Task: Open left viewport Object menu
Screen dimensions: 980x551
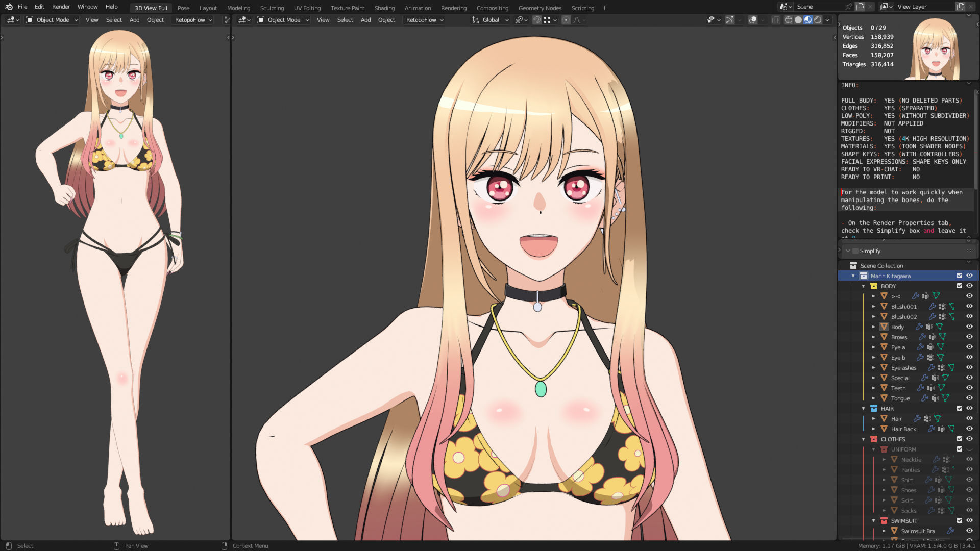Action: pos(155,20)
